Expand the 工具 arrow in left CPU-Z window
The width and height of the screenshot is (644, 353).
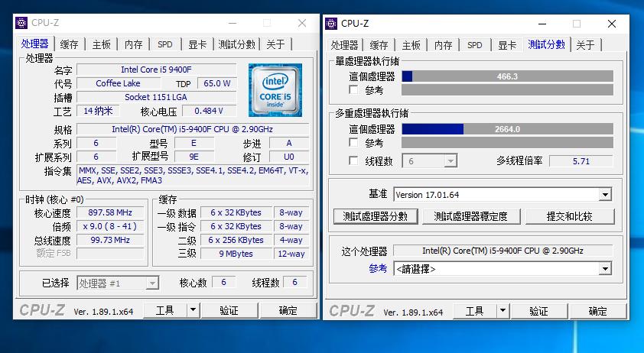point(193,310)
